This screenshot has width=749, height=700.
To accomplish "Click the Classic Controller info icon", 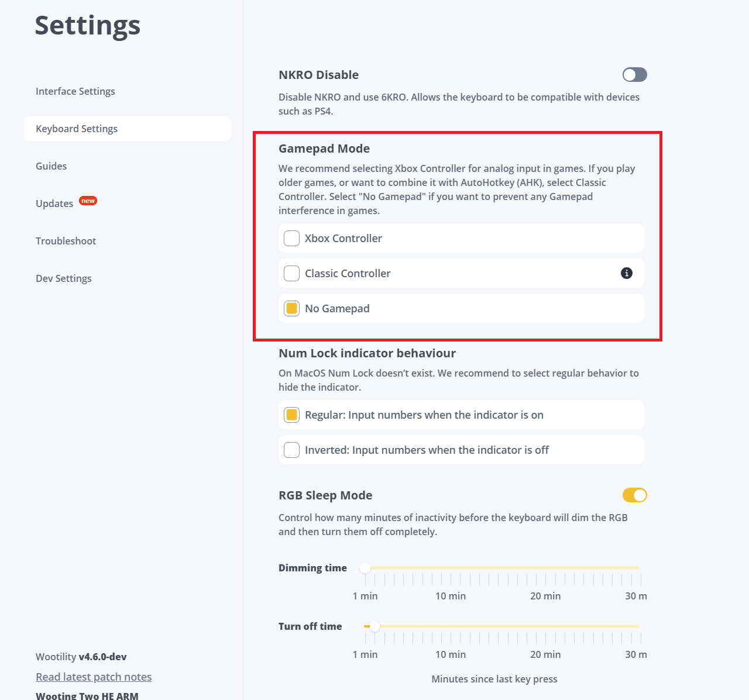I will click(x=626, y=273).
